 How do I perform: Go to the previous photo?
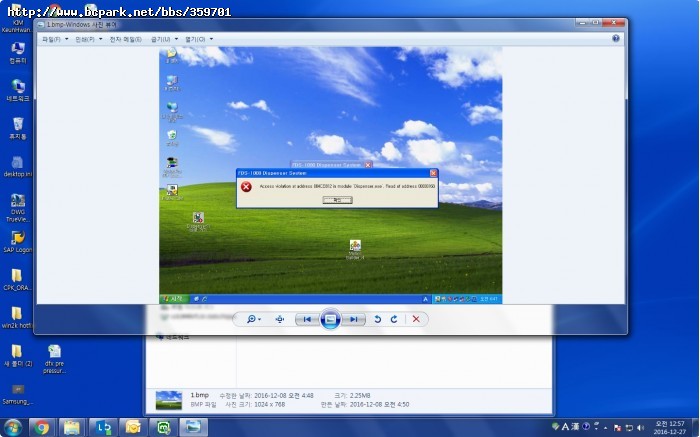coord(307,319)
